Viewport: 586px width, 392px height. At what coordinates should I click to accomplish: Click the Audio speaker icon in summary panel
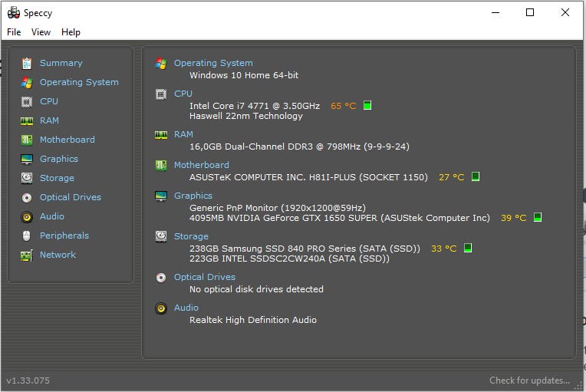pos(161,308)
